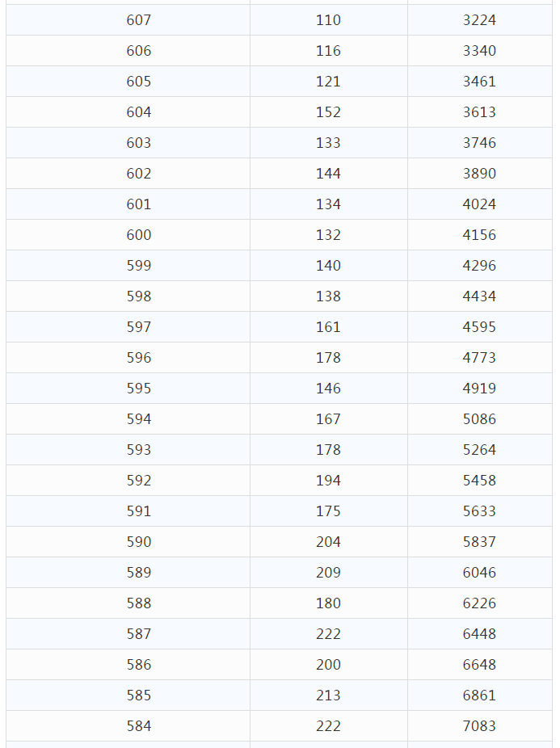The width and height of the screenshot is (560, 748).
Task: Click the score cell 607
Action: 139,20
